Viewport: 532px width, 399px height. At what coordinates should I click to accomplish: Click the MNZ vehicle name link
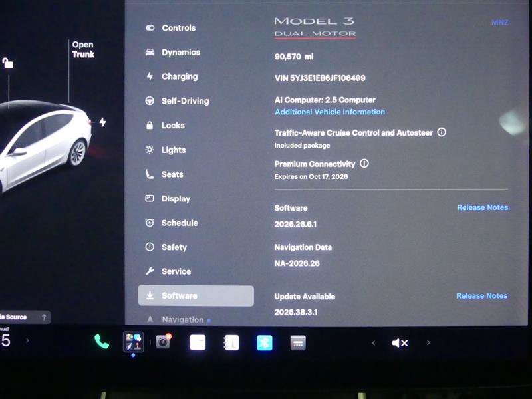pos(500,23)
